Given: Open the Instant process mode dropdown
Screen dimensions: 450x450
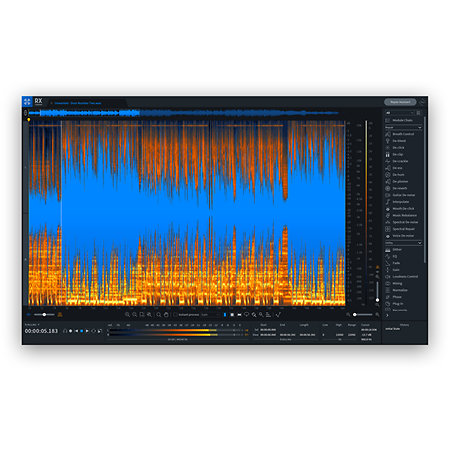Looking at the screenshot, I should [211, 315].
